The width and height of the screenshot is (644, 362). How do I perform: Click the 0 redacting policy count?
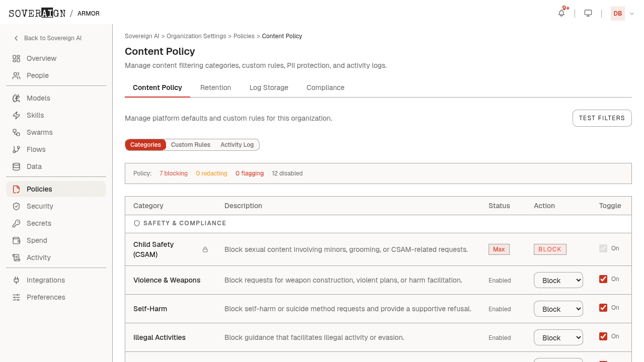point(211,173)
